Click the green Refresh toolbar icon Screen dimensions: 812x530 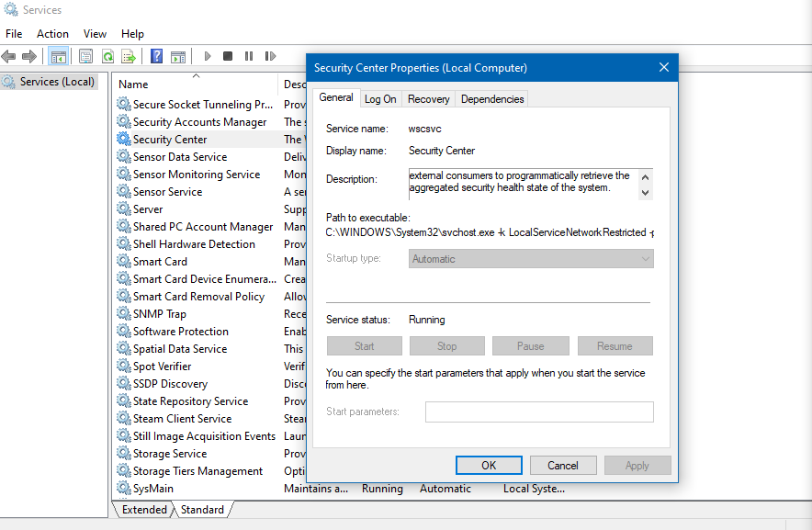click(107, 56)
